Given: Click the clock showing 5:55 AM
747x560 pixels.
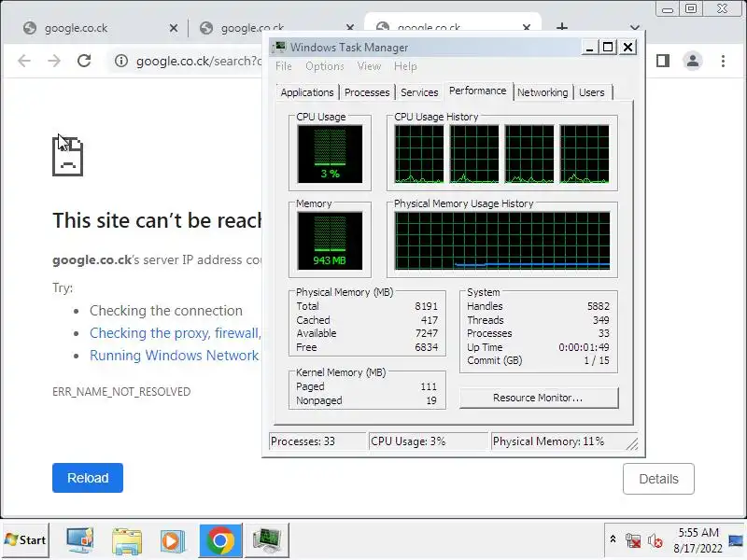Looking at the screenshot, I should tap(698, 532).
